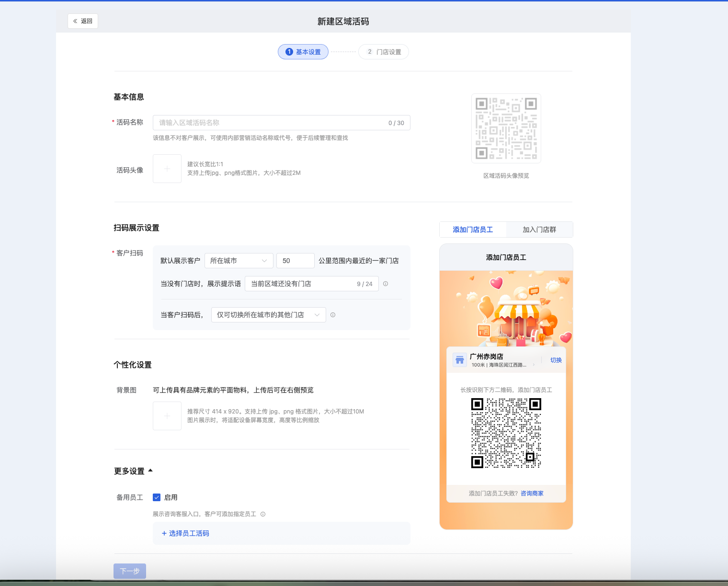Go to step 1 基本设置
The width and height of the screenshot is (728, 586).
tap(303, 52)
